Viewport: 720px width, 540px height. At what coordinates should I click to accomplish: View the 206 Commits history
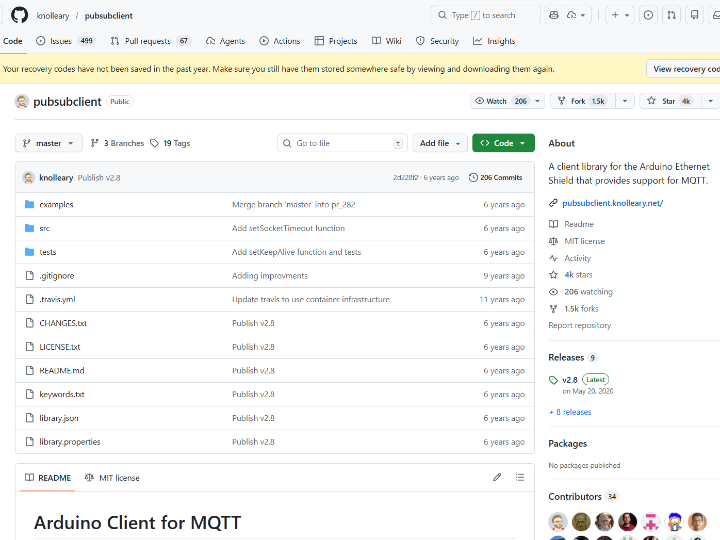coord(495,177)
